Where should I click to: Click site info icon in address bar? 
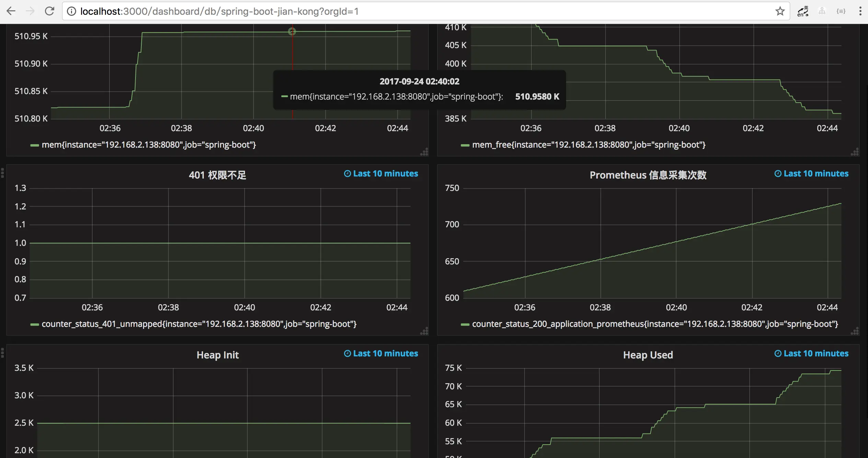[x=71, y=11]
